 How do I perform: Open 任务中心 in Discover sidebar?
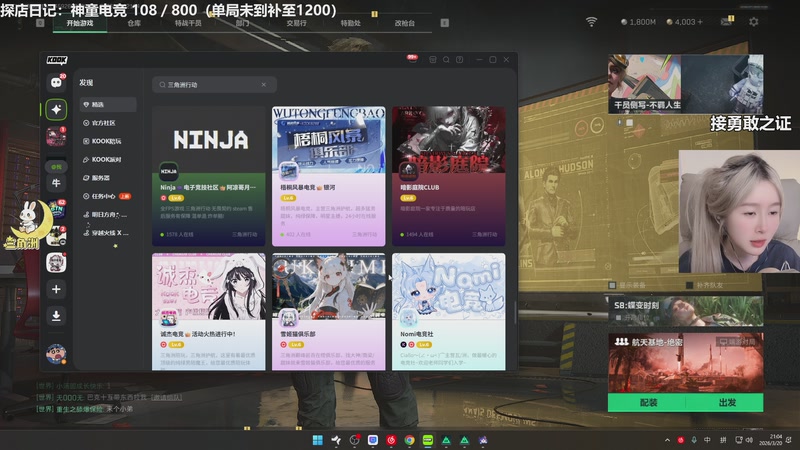(108, 196)
